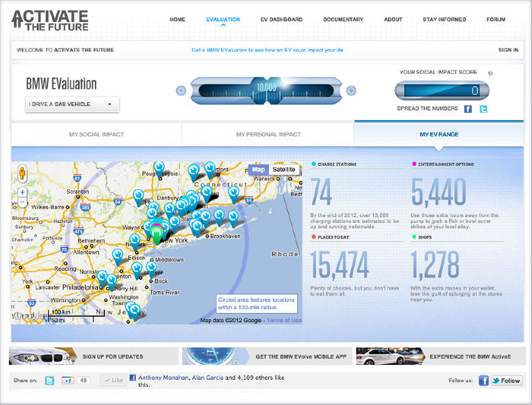Click EXPERIENCE THE BMW ActiveE banner
532x405 pixels.
(441, 356)
